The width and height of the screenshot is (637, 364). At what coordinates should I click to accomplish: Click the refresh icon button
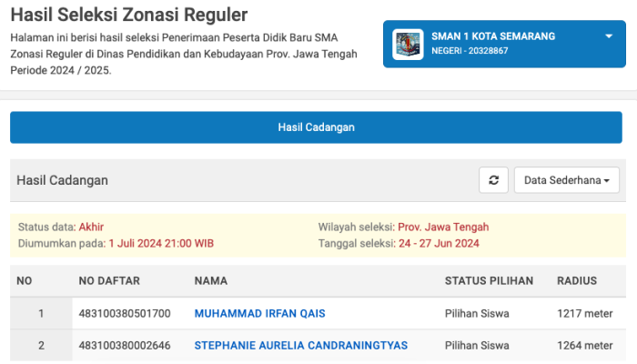tap(493, 180)
